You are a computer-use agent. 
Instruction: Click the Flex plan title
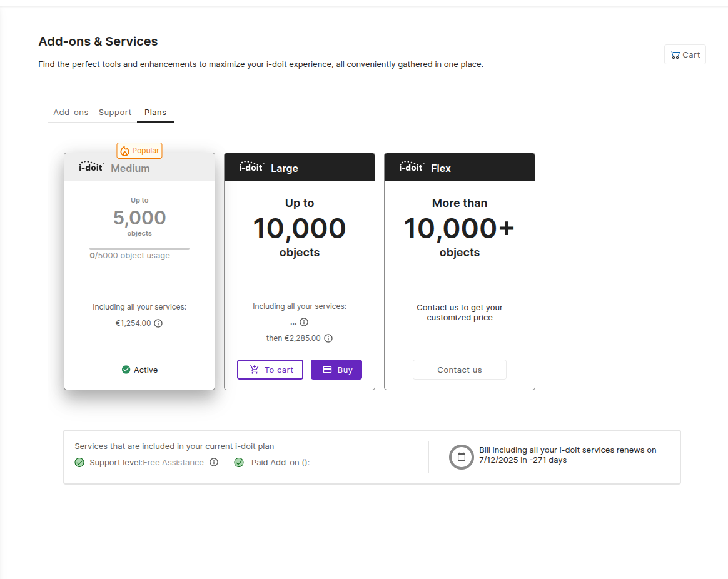440,168
